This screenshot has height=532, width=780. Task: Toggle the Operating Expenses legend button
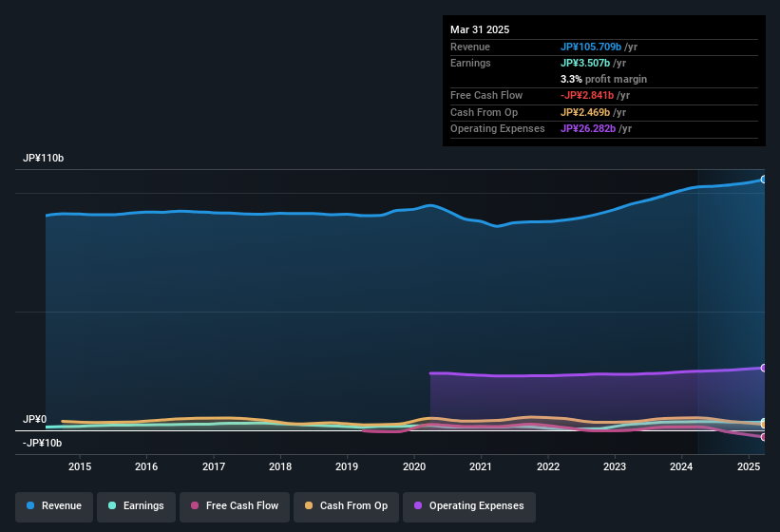[469, 506]
